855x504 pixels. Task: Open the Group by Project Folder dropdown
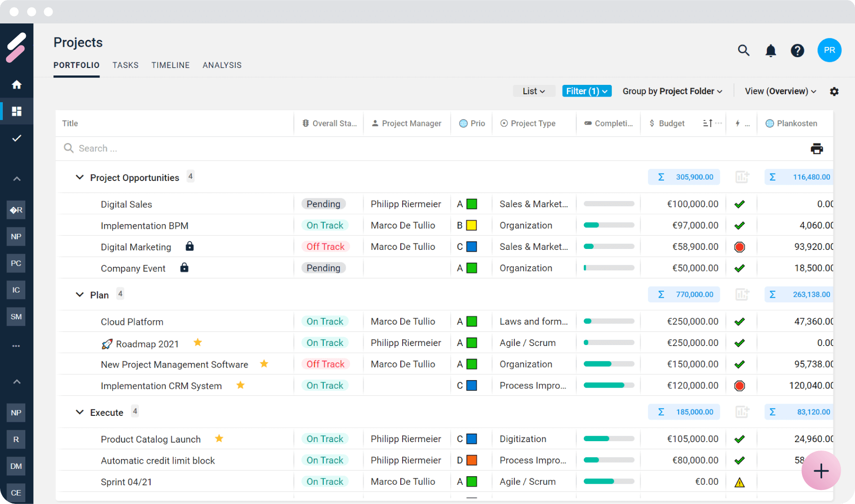(672, 91)
